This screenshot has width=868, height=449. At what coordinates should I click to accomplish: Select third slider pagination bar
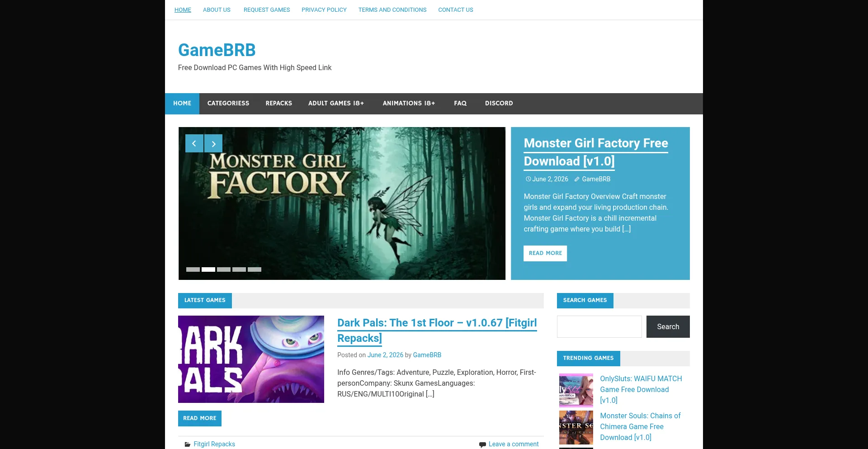coord(224,269)
